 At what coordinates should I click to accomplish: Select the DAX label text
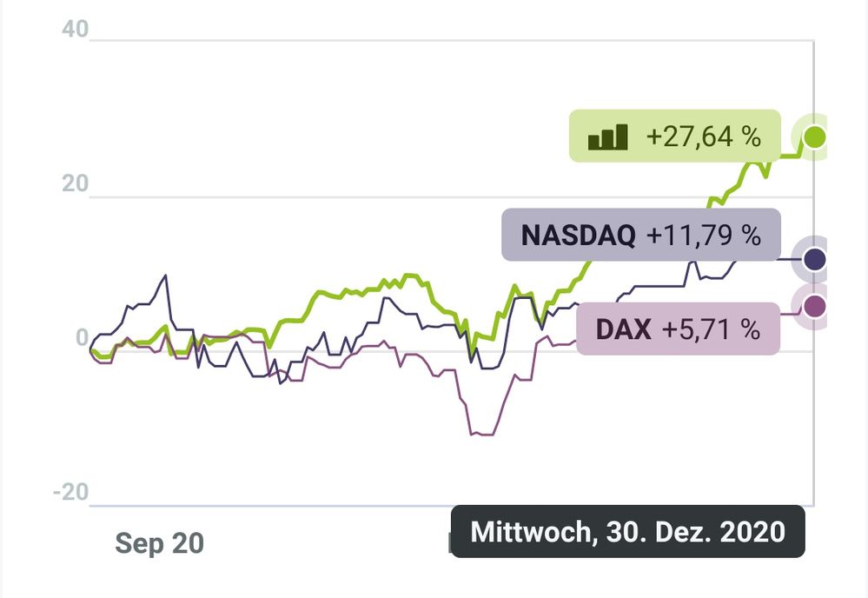click(x=624, y=329)
